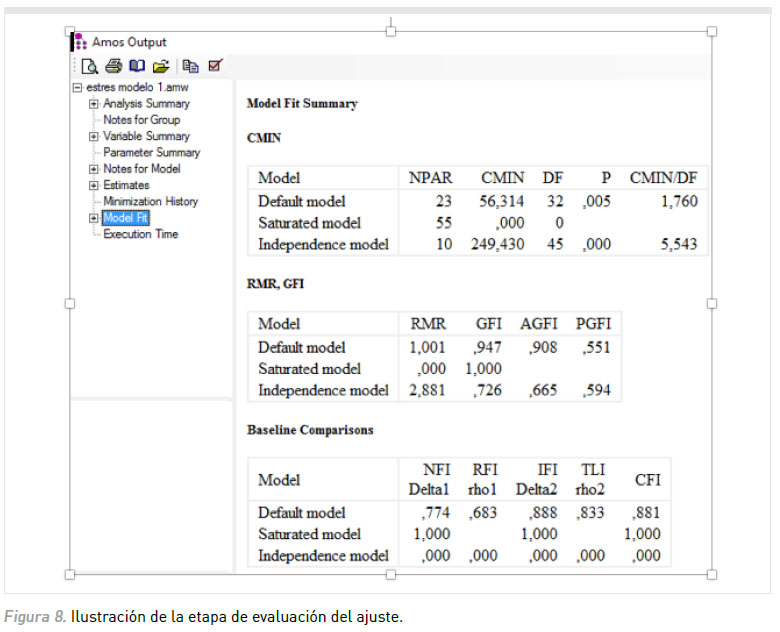780x632 pixels.
Task: Click the CMIN section heading
Action: [264, 138]
